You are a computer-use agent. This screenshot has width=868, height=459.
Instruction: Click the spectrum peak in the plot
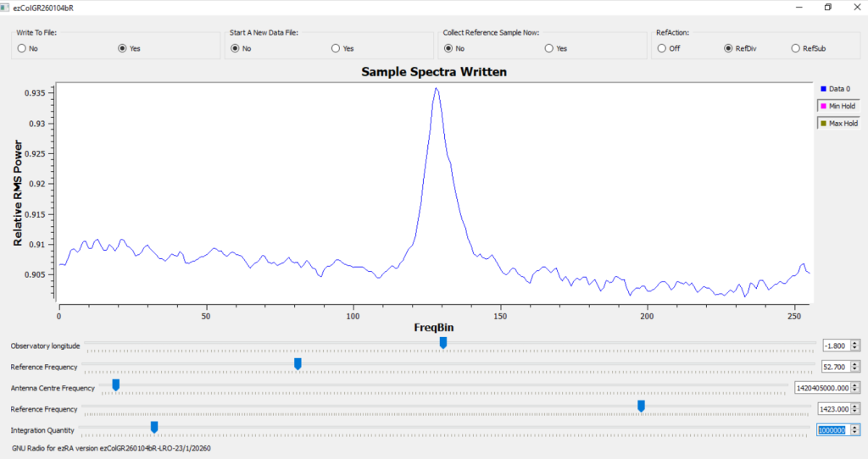(x=436, y=88)
